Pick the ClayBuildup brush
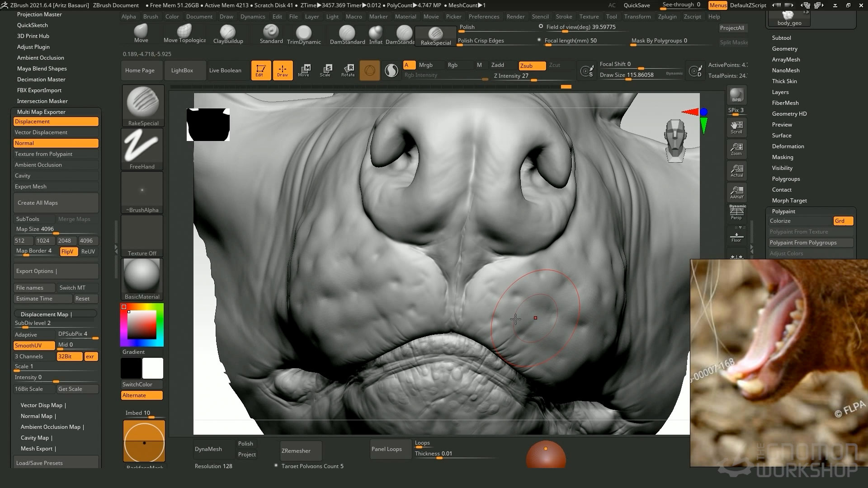 tap(228, 33)
